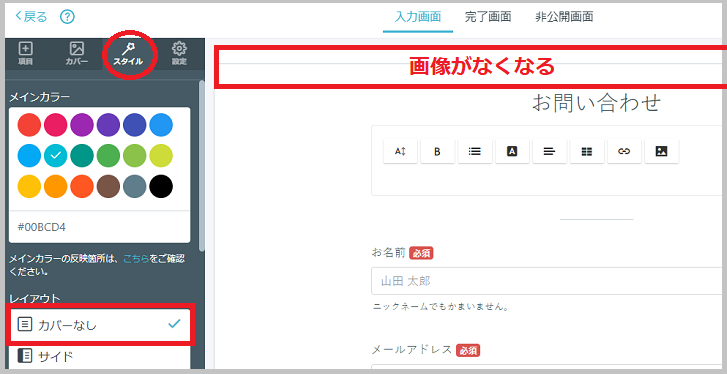The height and width of the screenshot is (374, 727).
Task: Open the こちら link for color details
Action: point(136,259)
